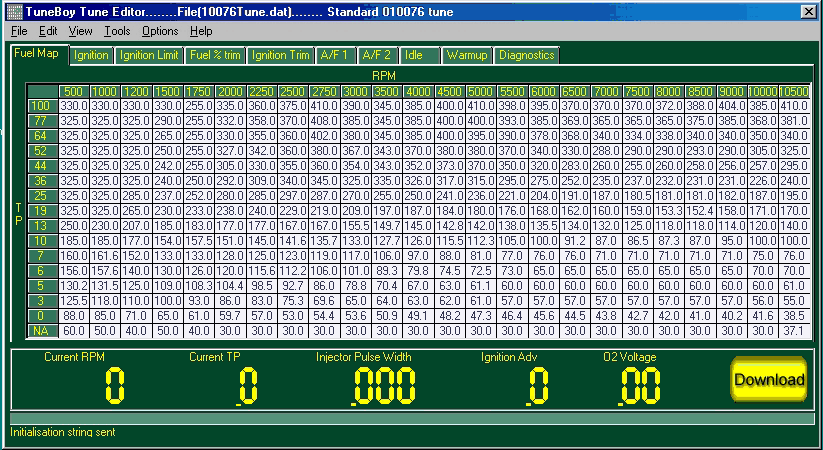Click cell 38.5 in TP 0 row
The height and width of the screenshot is (450, 823).
(x=794, y=317)
